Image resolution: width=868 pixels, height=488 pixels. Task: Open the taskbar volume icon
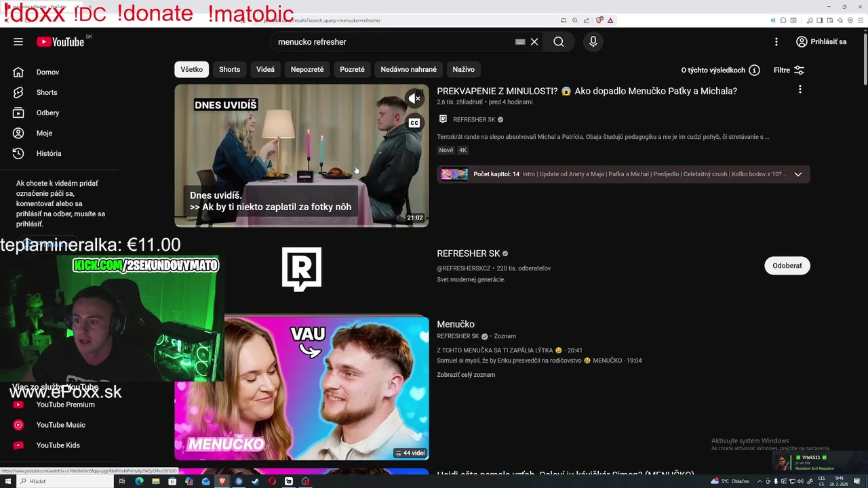[x=800, y=481]
